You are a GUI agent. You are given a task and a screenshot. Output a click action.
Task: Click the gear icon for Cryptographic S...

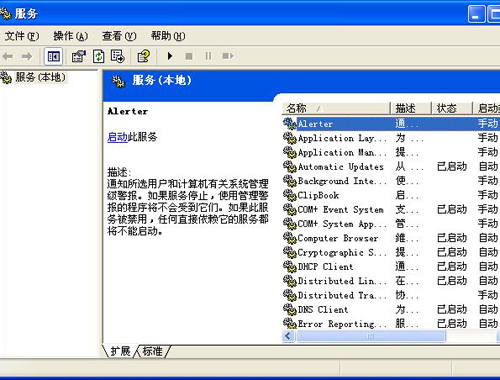[290, 253]
